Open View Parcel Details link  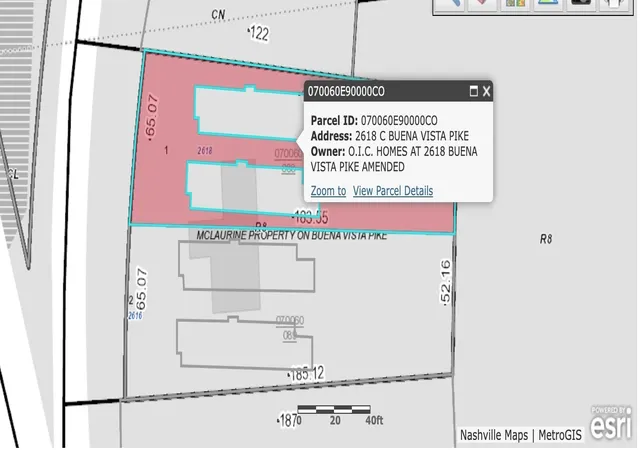tap(393, 191)
